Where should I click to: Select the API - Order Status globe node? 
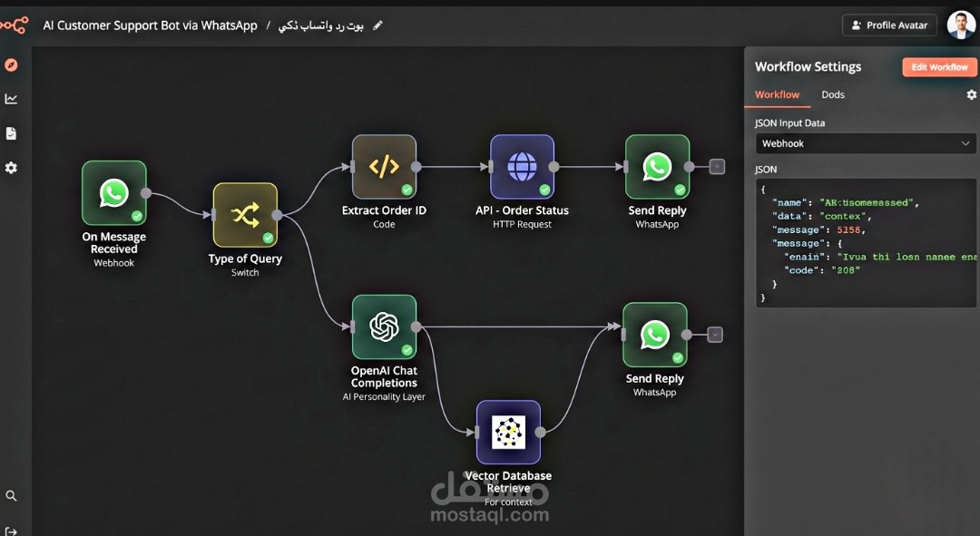pyautogui.click(x=522, y=167)
